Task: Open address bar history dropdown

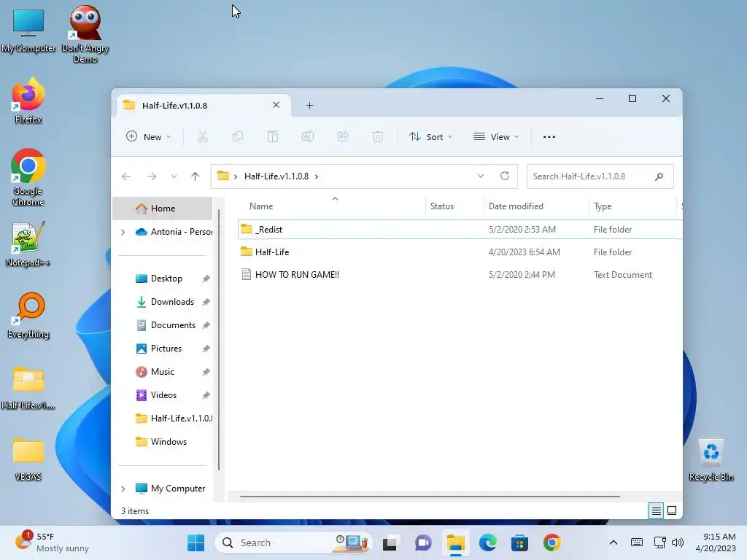Action: (x=481, y=176)
